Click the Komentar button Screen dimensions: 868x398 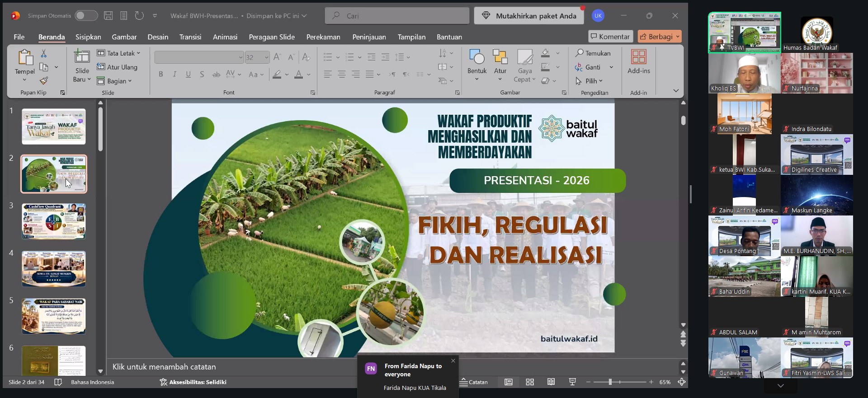[610, 37]
